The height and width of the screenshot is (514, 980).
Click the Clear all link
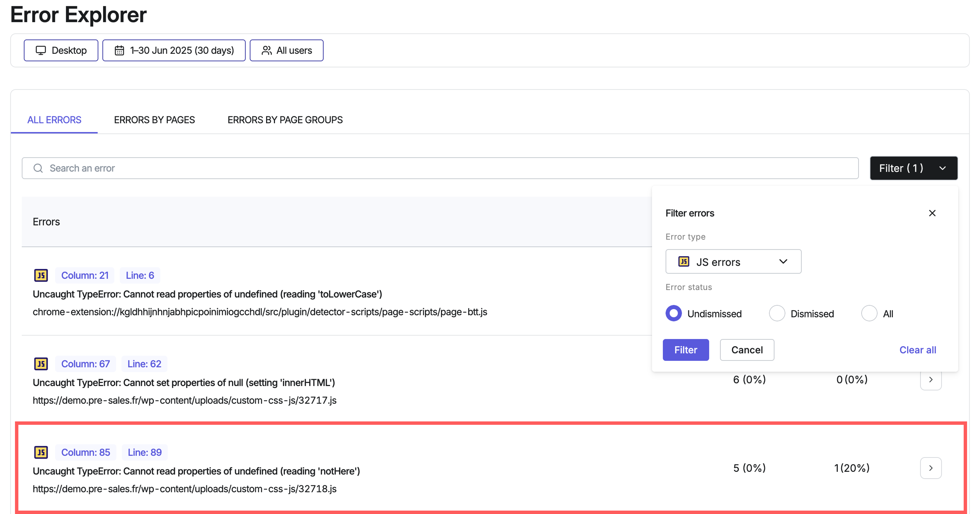917,350
